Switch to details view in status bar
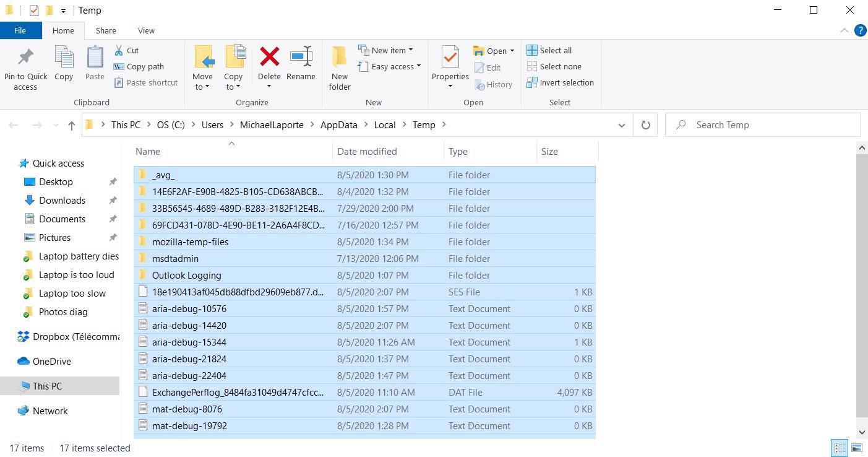Viewport: 868px width, 457px height. click(x=840, y=448)
